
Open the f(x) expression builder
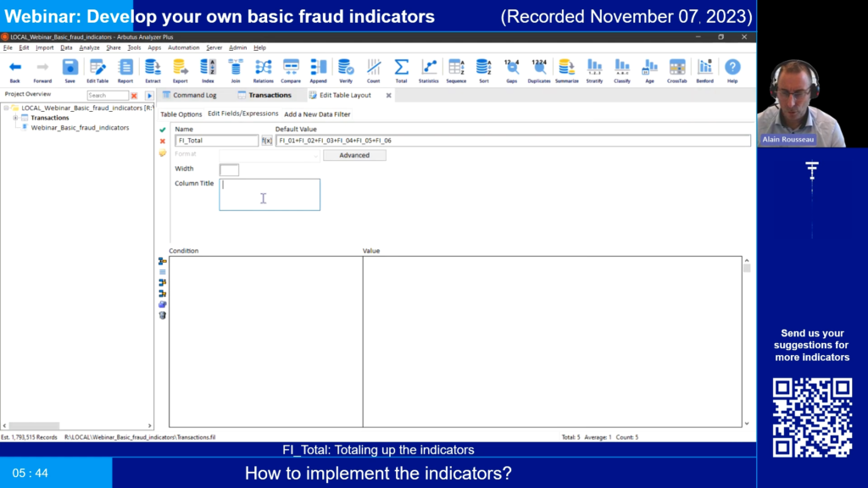267,141
